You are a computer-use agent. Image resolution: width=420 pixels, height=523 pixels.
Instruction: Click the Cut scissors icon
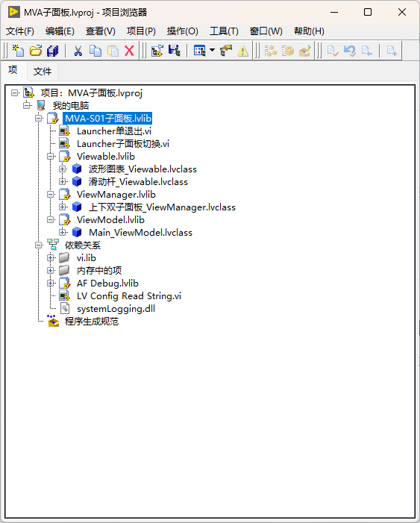tap(78, 51)
